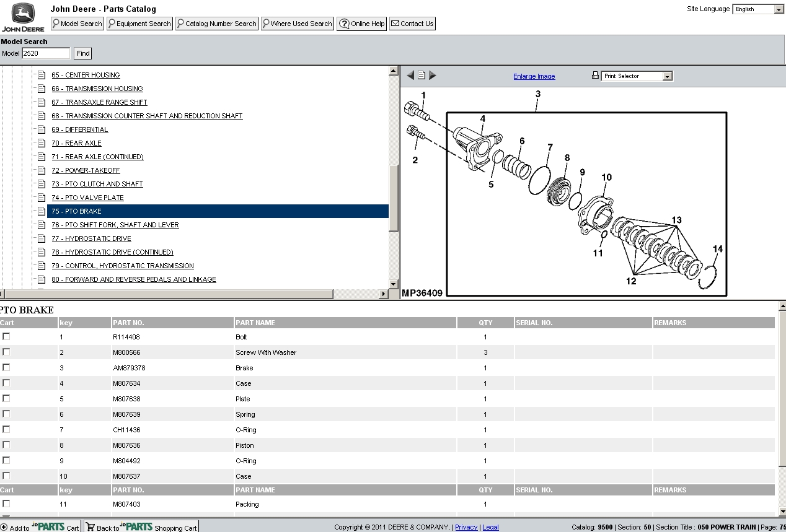The image size is (786, 532).
Task: Click document icon beside 69 - Differential
Action: (42, 129)
